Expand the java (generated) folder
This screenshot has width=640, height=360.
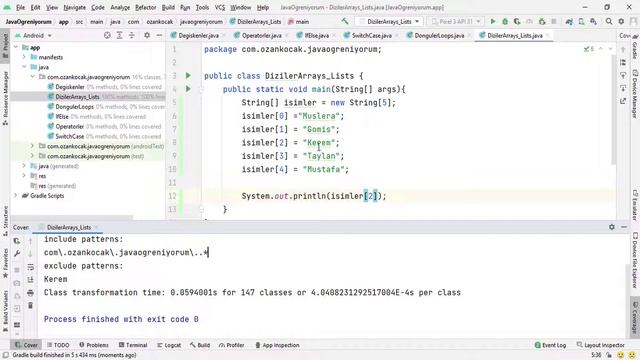(x=24, y=166)
